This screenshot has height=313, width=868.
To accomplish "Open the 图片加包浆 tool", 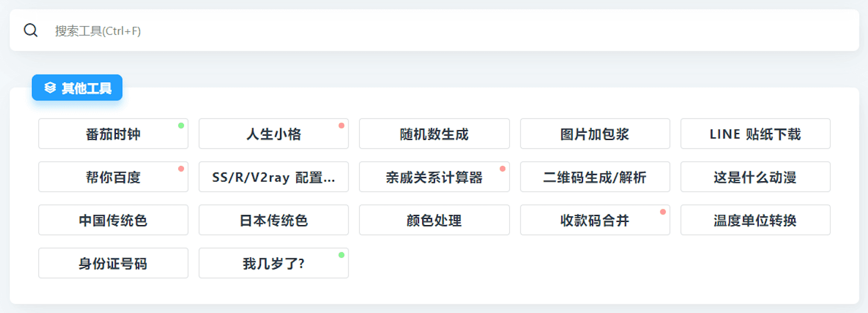I will pyautogui.click(x=595, y=134).
